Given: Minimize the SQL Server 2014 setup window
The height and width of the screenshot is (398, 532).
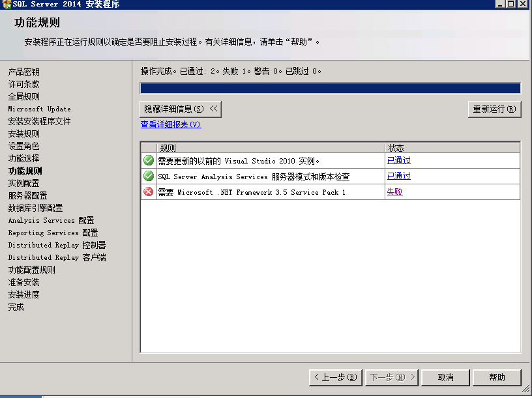Looking at the screenshot, I should (x=500, y=4).
